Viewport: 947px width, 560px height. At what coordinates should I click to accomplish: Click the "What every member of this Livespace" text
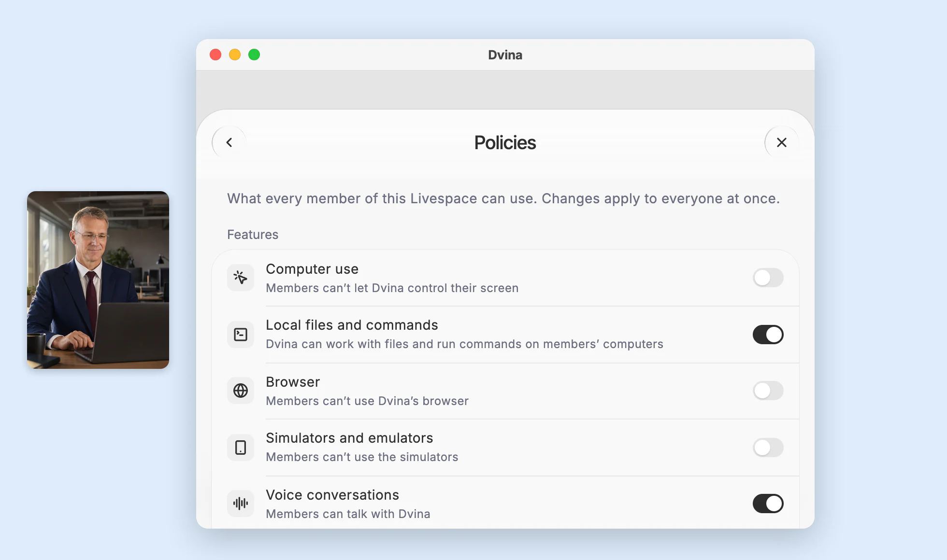point(503,198)
